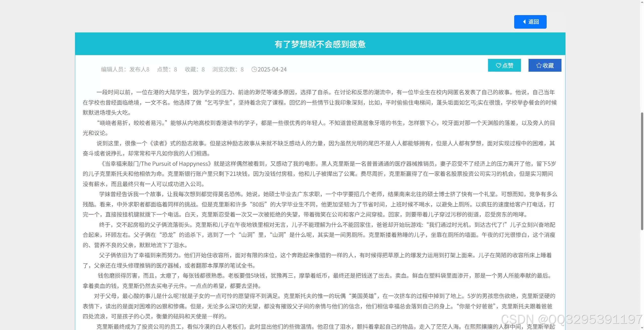Click the heart icon to like the article

pyautogui.click(x=498, y=65)
